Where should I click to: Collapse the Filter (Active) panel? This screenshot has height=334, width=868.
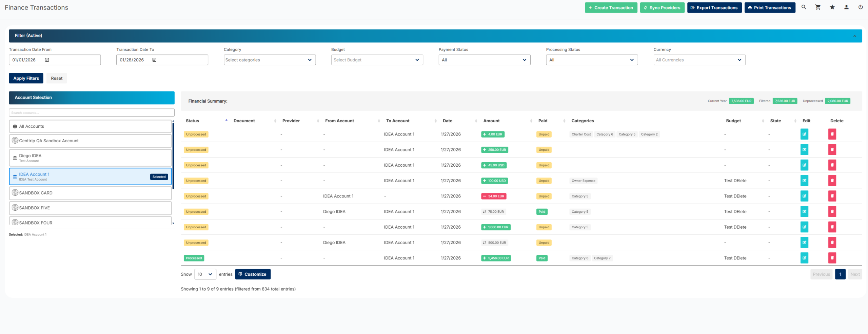[x=855, y=36]
